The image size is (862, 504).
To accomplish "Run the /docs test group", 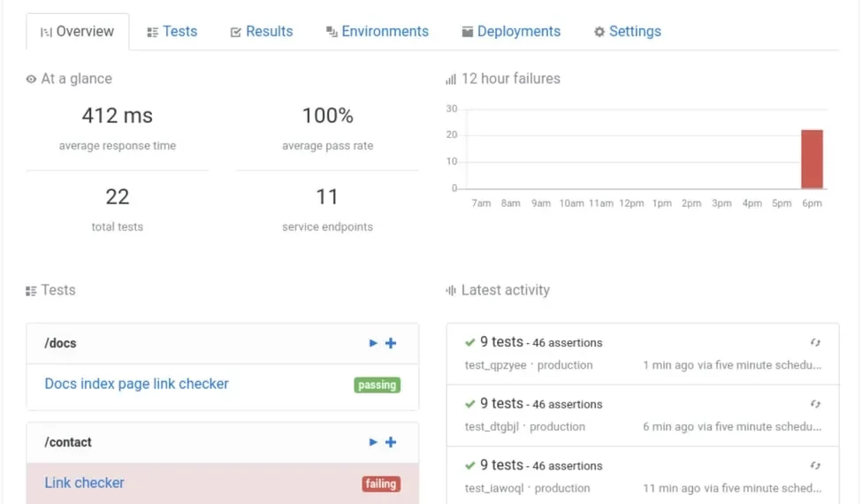I will click(x=373, y=343).
